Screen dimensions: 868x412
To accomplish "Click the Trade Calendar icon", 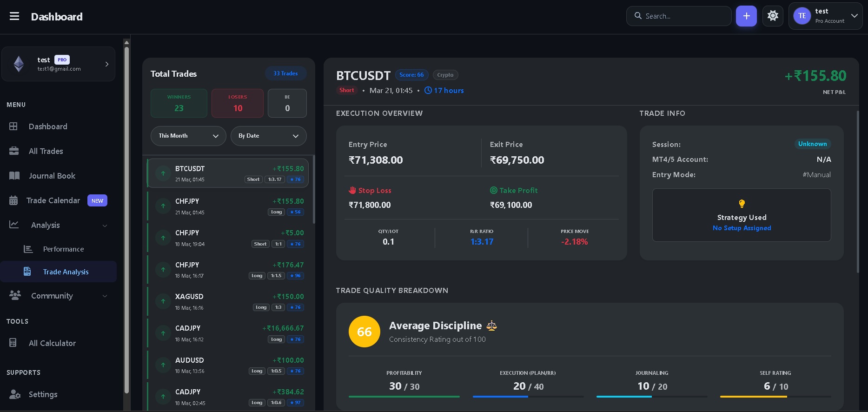I will (13, 200).
